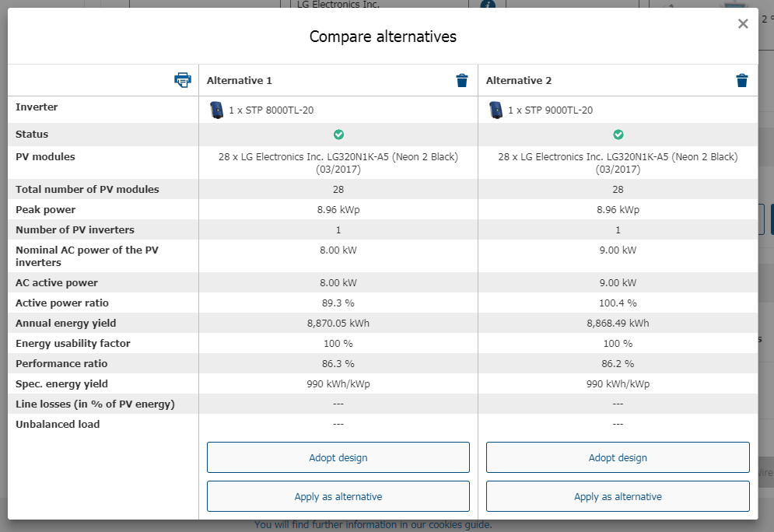Apply Alternative 2 as alternative
Image resolution: width=774 pixels, height=532 pixels.
618,496
